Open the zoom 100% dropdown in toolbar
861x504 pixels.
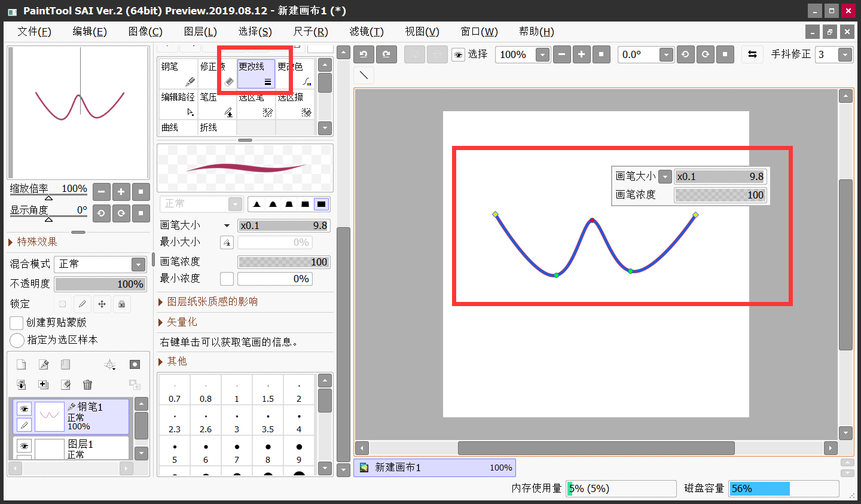542,55
